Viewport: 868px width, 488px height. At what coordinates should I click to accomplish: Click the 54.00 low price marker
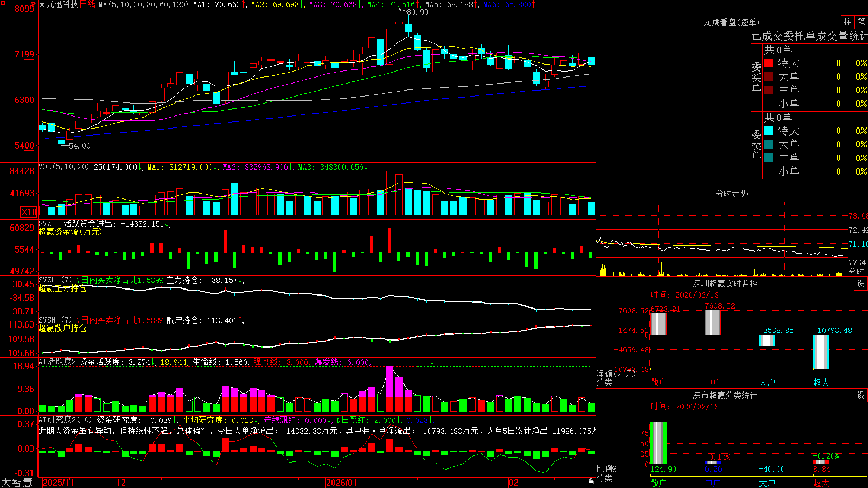coord(79,146)
